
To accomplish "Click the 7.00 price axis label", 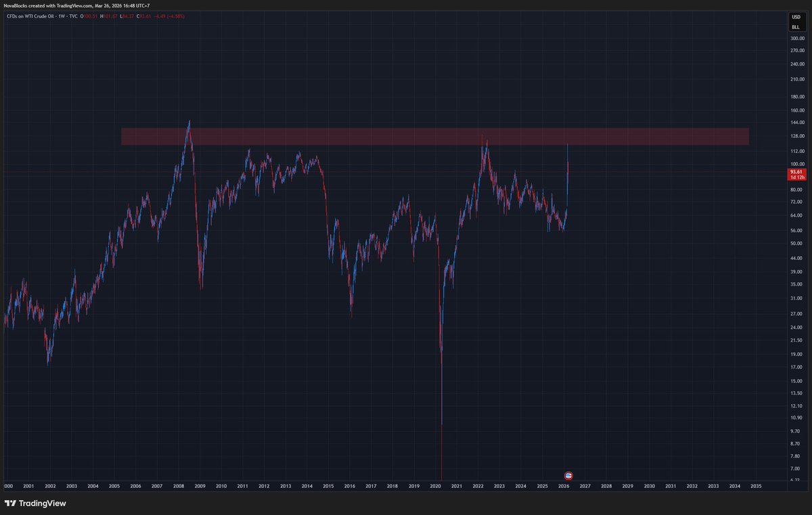I will [x=796, y=468].
